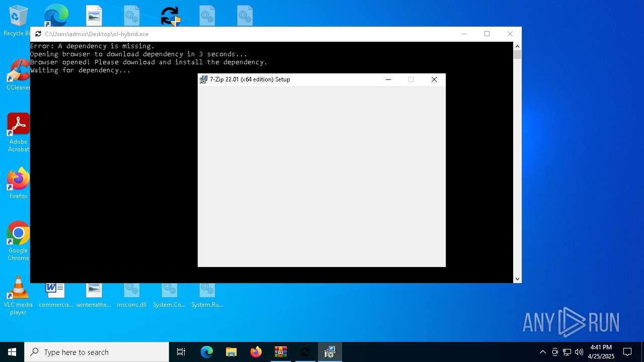Minimize the 7-Zip Setup window

click(x=388, y=79)
